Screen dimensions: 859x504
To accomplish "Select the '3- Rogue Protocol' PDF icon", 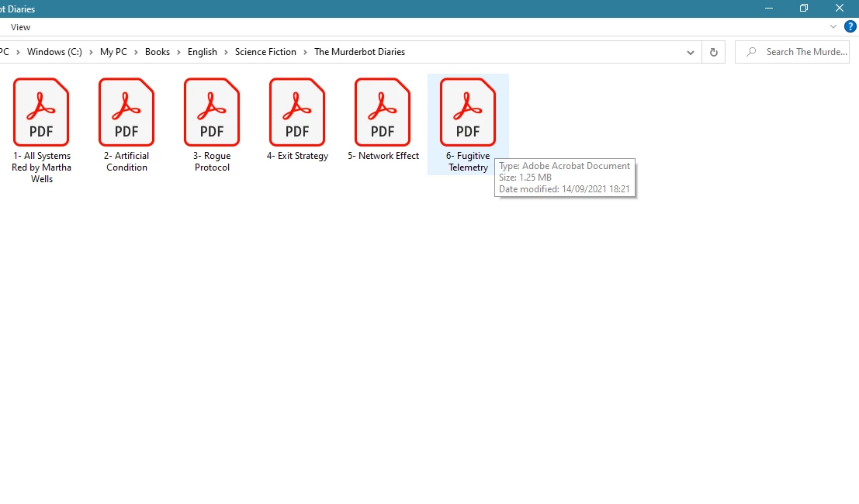I will click(212, 112).
